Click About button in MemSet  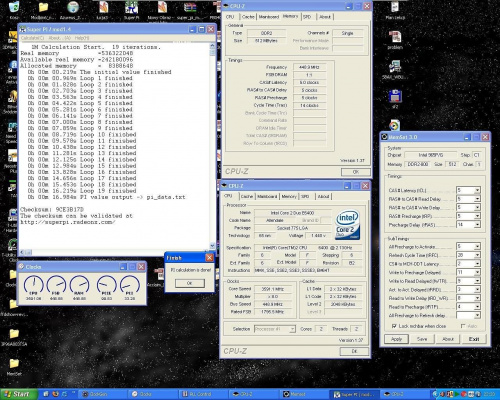[x=448, y=339]
